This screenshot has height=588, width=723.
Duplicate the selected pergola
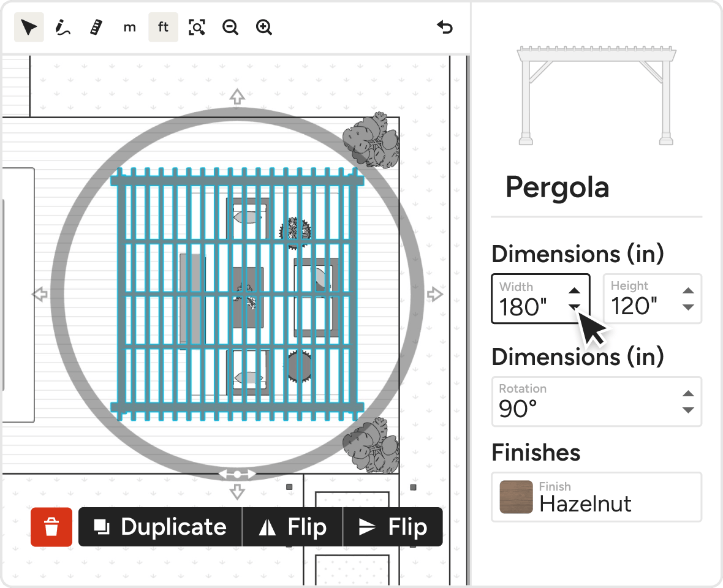[161, 527]
